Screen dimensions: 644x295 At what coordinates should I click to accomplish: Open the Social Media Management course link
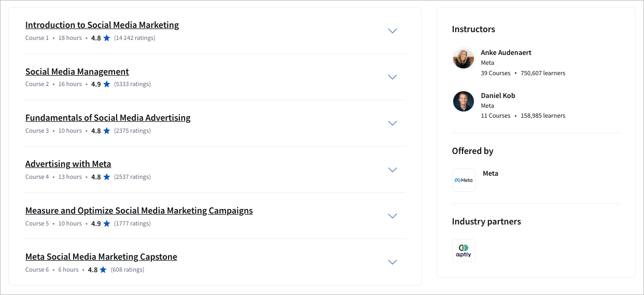pos(77,72)
